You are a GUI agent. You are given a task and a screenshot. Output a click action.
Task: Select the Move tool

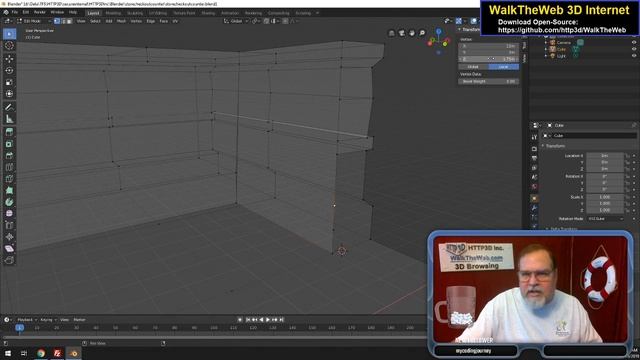click(x=9, y=59)
